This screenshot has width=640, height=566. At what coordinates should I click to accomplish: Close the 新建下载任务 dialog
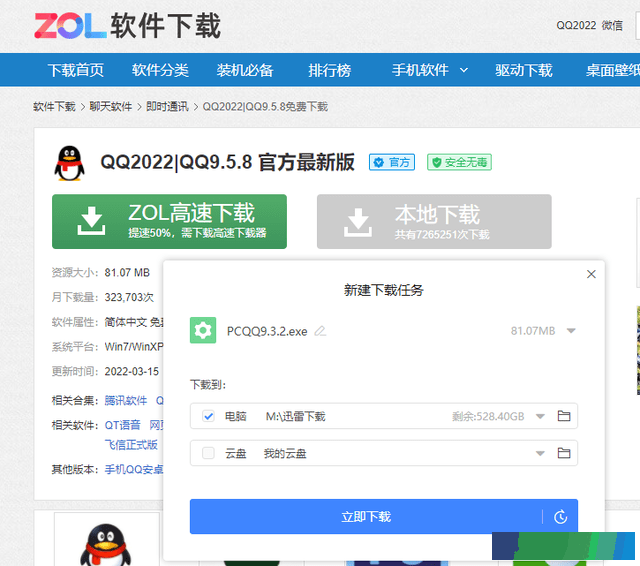click(591, 274)
